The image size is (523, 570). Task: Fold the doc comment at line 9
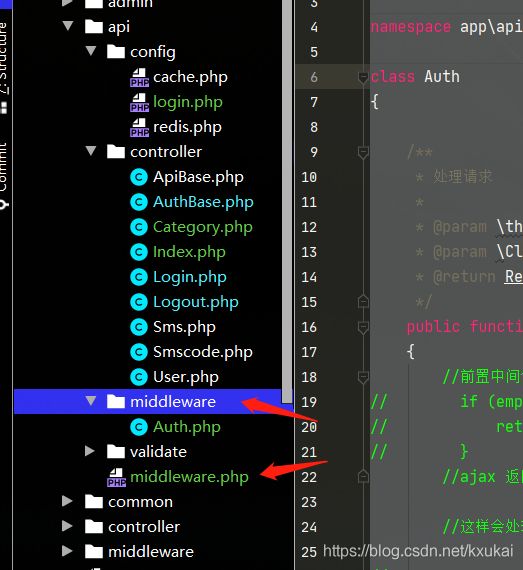pos(363,152)
